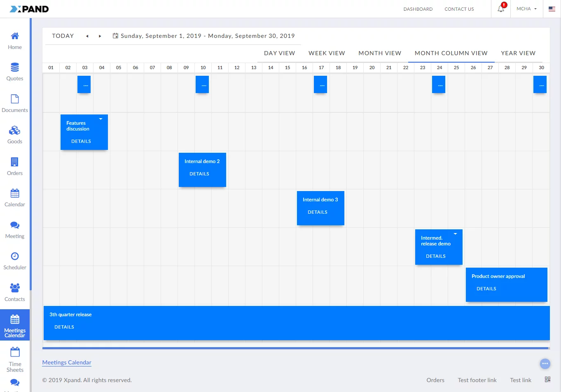This screenshot has height=392, width=561.
Task: Switch to the Week View tab
Action: click(327, 53)
